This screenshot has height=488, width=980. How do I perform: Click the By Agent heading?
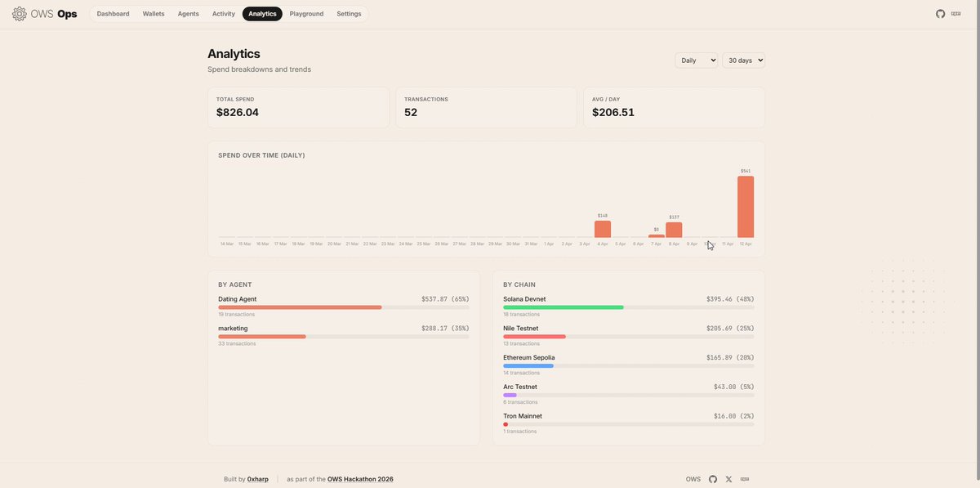pos(235,284)
